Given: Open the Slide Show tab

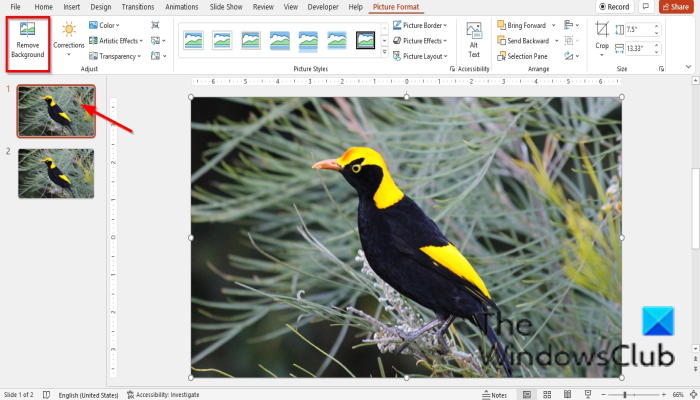Looking at the screenshot, I should 226,7.
